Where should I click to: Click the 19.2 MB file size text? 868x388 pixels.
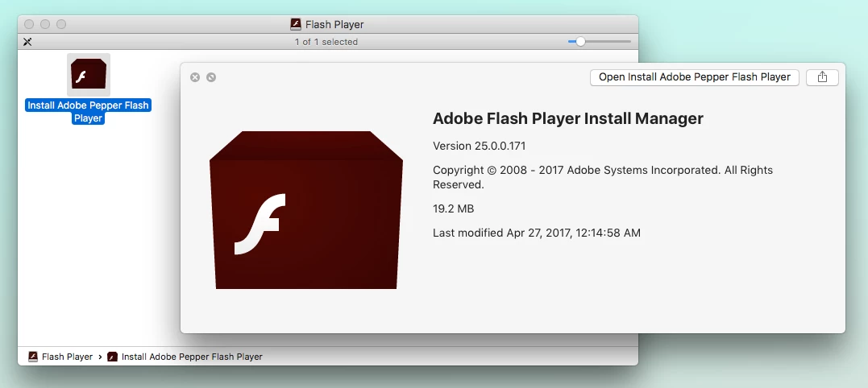click(x=454, y=209)
